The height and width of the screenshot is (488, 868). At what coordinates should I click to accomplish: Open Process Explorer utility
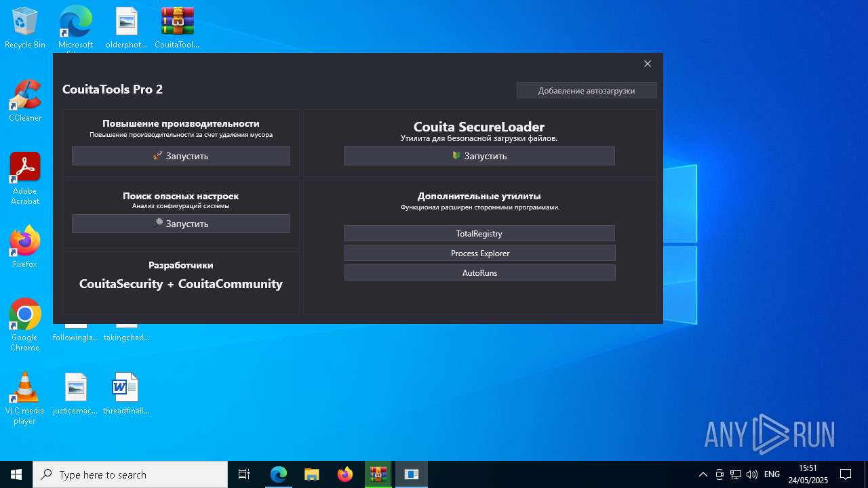[x=479, y=253]
